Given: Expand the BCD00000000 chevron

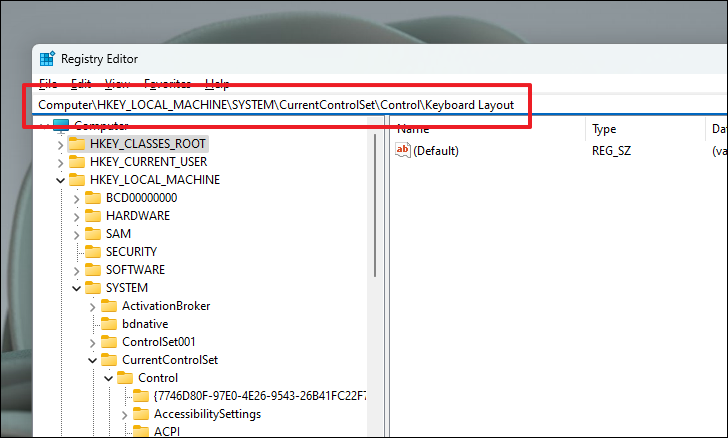Looking at the screenshot, I should point(77,199).
